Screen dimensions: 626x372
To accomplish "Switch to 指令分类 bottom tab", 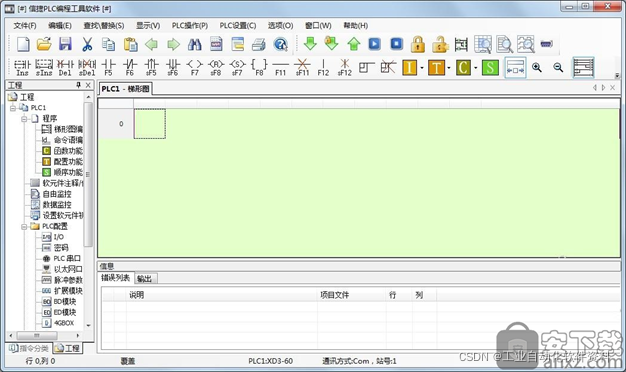I will 29,348.
